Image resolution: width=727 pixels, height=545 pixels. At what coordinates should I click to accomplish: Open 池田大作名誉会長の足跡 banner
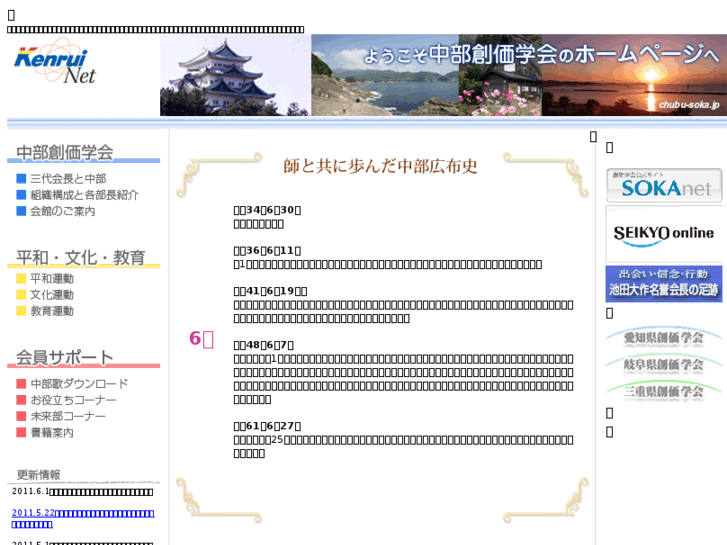tap(664, 284)
